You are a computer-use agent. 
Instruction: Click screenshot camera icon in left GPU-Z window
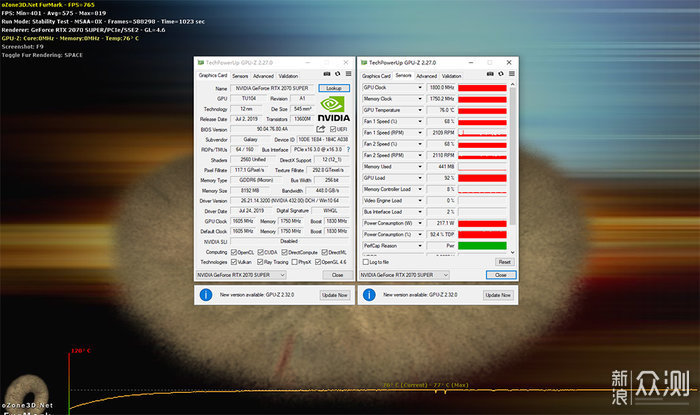point(327,74)
